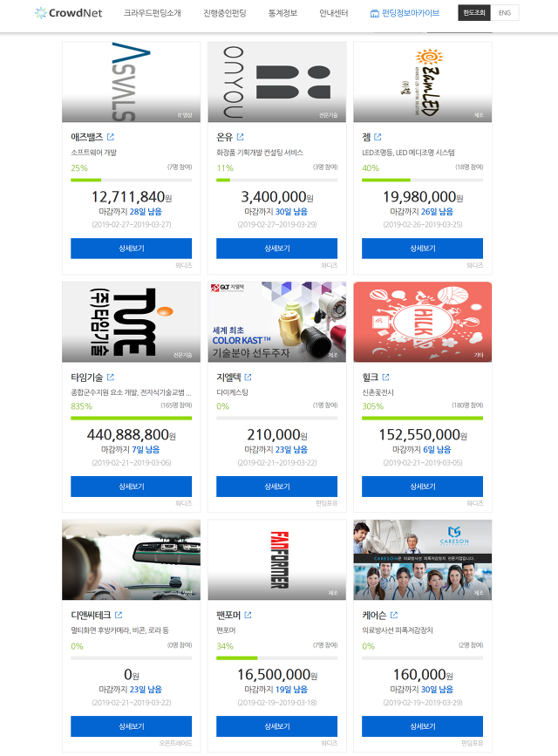Click the CrowdNet logo
The width and height of the screenshot is (558, 756).
pyautogui.click(x=69, y=13)
